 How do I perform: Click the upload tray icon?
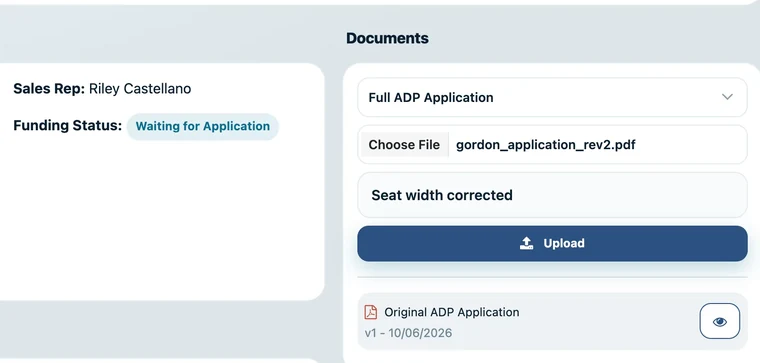tap(526, 243)
